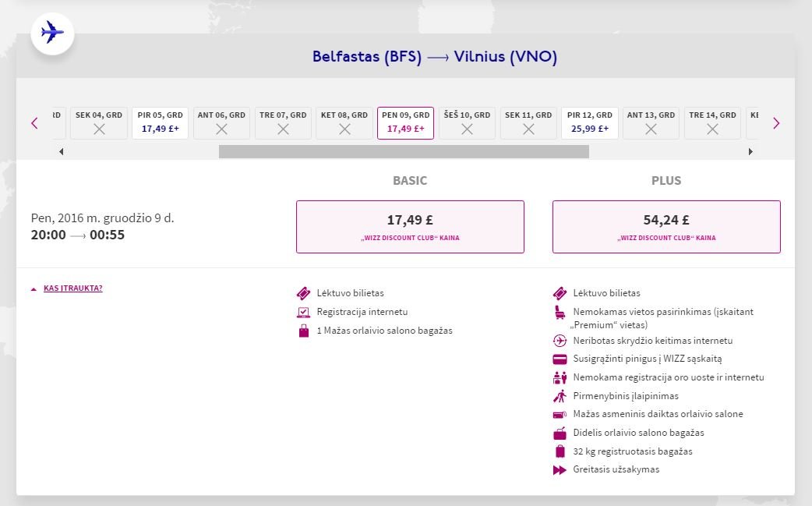Click the fast booking icon

coord(560,470)
